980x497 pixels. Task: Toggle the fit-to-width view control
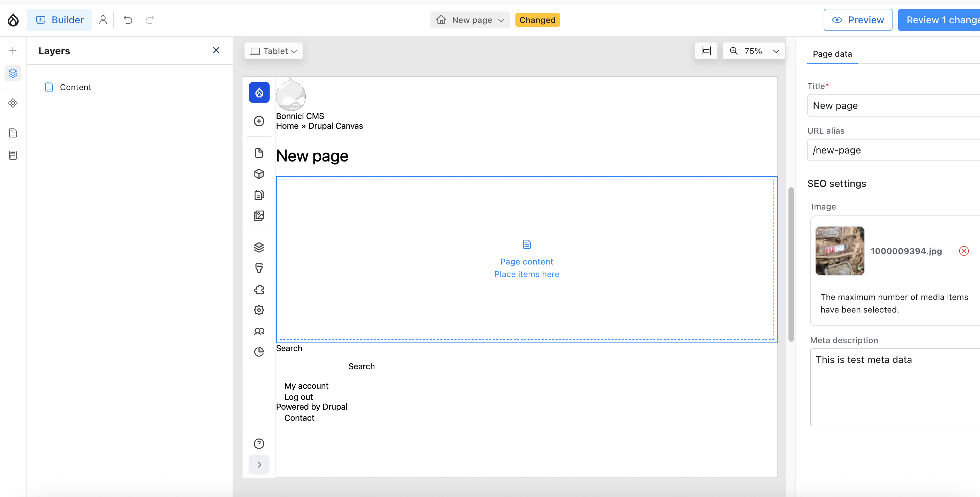click(706, 50)
